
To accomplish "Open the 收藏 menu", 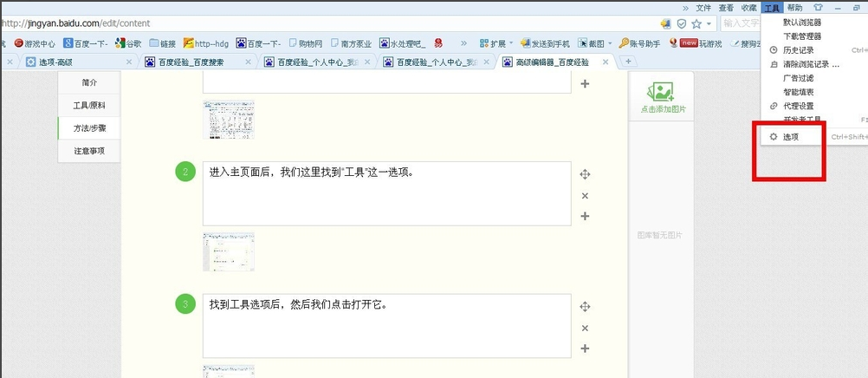I will 748,8.
